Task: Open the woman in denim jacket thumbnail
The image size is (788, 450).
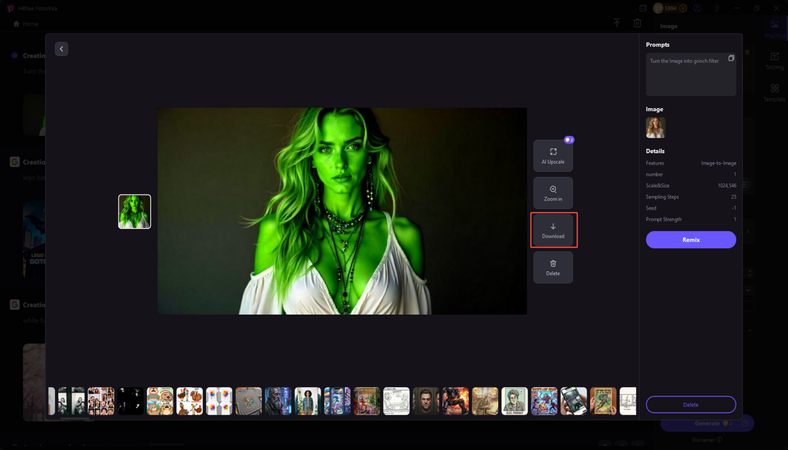Action: pyautogui.click(x=308, y=401)
